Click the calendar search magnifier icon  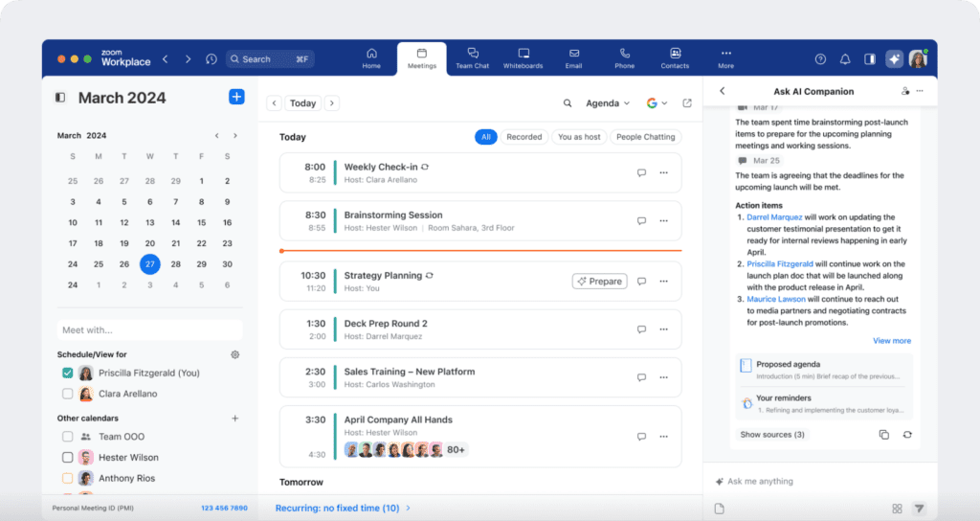[568, 103]
